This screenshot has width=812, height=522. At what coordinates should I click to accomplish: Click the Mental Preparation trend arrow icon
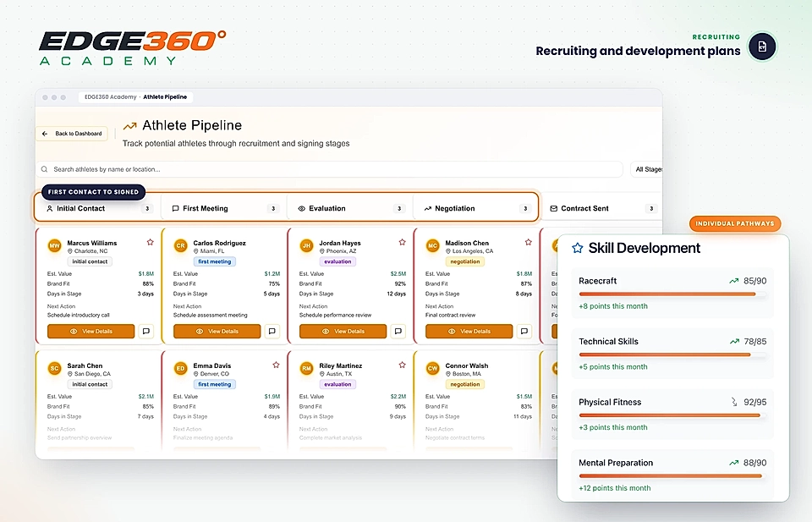[734, 463]
